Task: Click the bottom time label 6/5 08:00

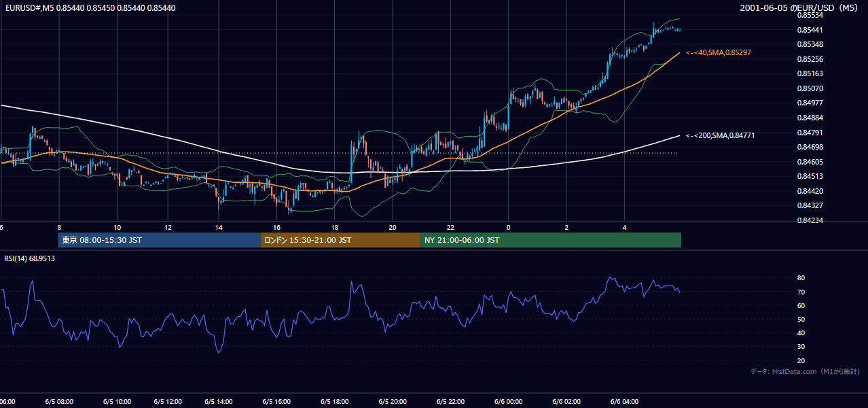Action: pyautogui.click(x=59, y=401)
